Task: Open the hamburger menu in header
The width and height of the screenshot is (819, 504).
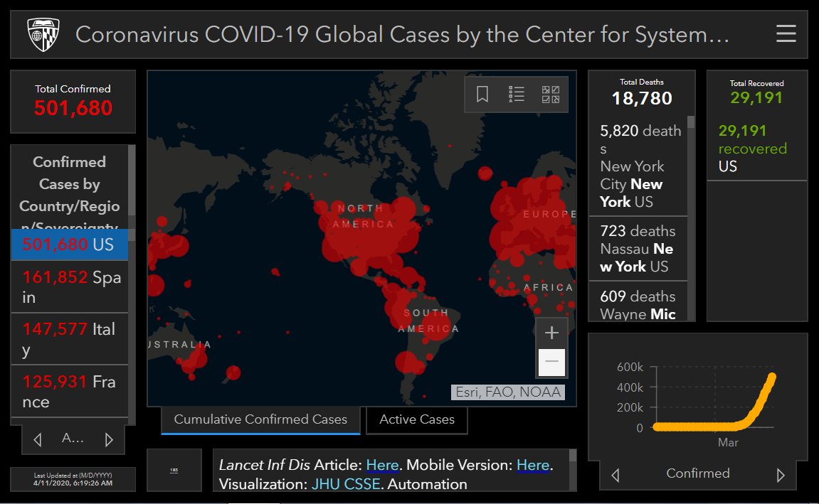Action: pyautogui.click(x=786, y=34)
